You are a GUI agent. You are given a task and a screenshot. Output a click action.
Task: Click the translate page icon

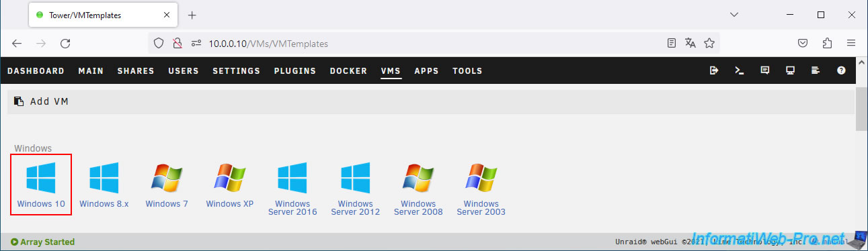[691, 43]
